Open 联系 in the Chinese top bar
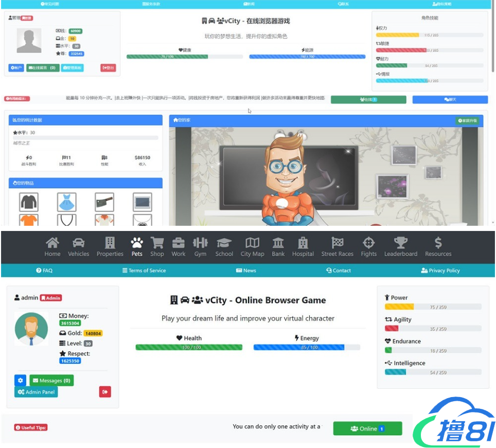 click(343, 4)
